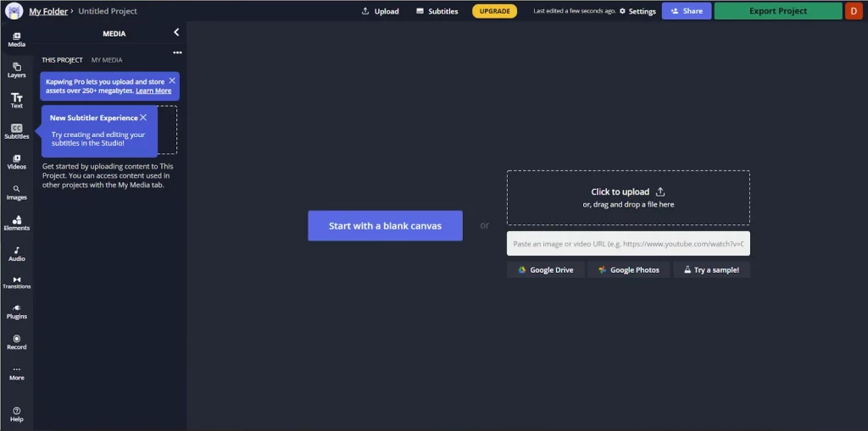Screen dimensions: 868x431
Task: Follow the Learn More link
Action: point(153,91)
